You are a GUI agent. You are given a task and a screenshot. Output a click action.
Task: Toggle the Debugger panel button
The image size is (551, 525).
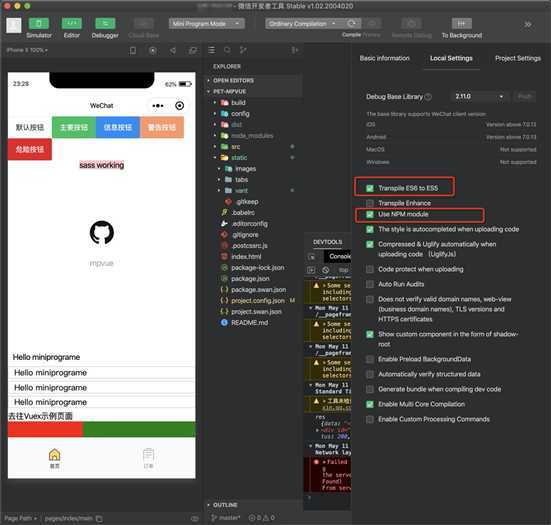point(105,24)
